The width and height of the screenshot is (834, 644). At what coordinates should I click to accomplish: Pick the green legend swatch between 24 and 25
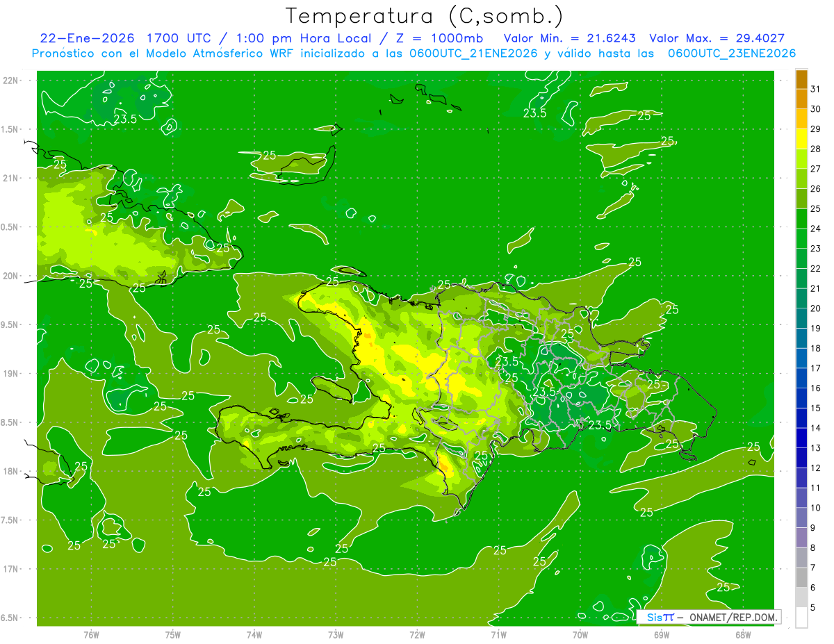pos(801,218)
